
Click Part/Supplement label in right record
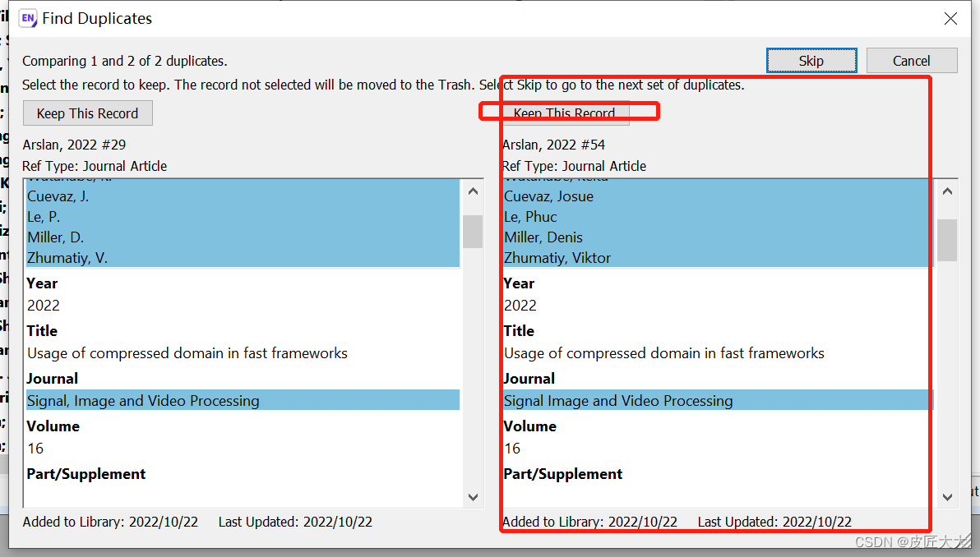(x=563, y=474)
